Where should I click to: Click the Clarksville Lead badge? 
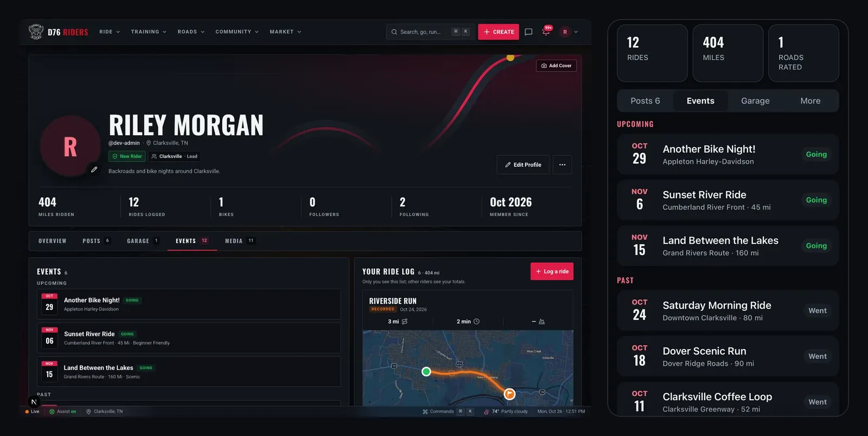click(174, 156)
